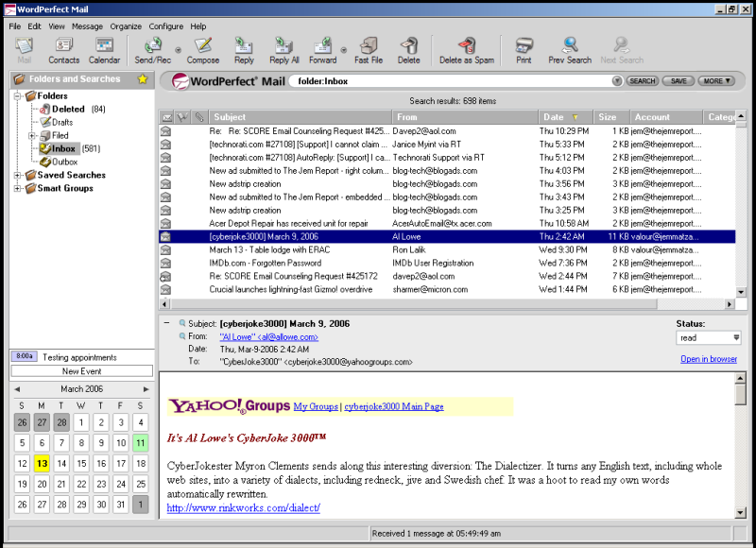Select the Inbox folder
This screenshot has width=756, height=548.
pos(63,148)
